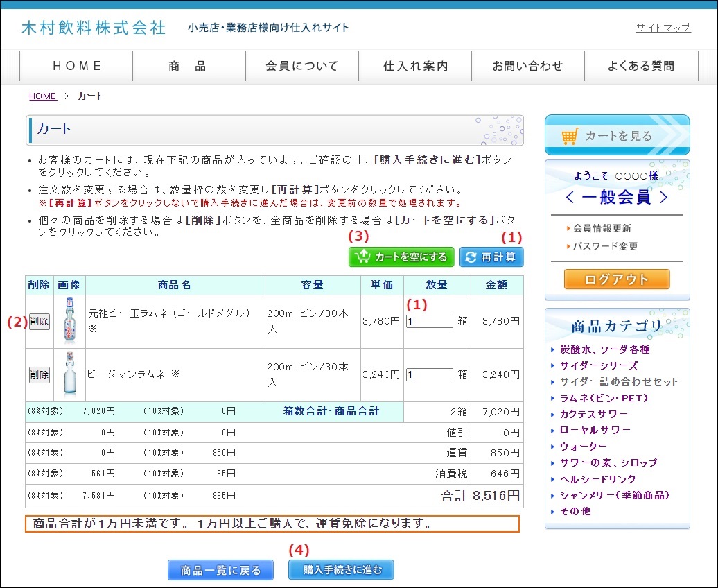
Task: Open the サイトマップ link
Action: click(x=663, y=28)
